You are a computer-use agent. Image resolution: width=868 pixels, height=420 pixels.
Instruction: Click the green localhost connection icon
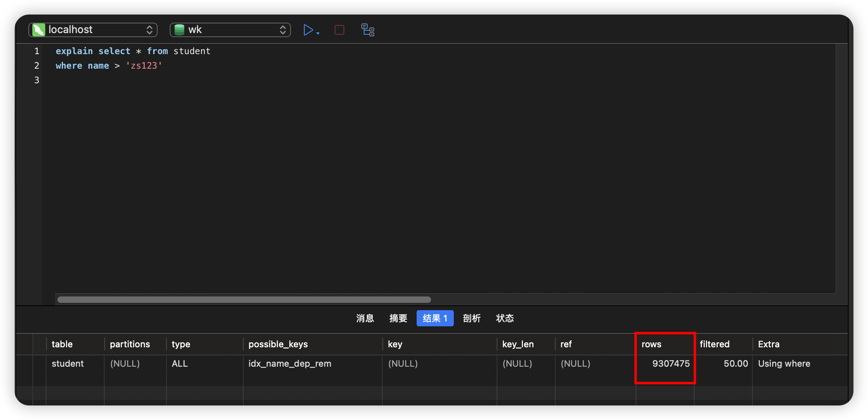click(39, 30)
